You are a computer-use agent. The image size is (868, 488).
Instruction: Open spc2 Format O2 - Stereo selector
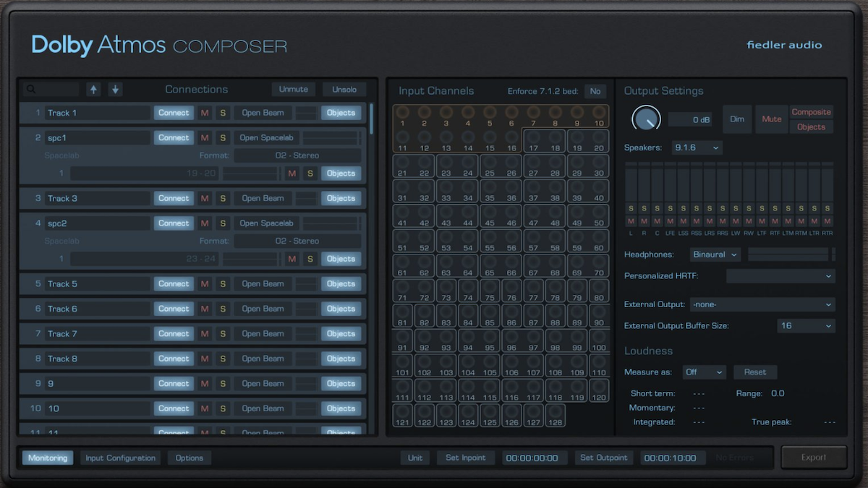[x=297, y=241]
